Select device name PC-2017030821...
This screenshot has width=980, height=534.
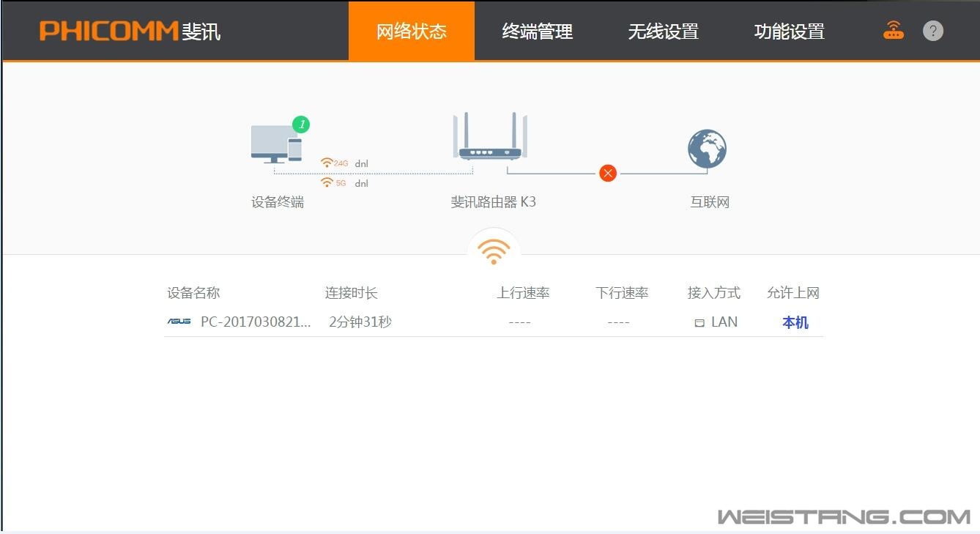point(256,322)
